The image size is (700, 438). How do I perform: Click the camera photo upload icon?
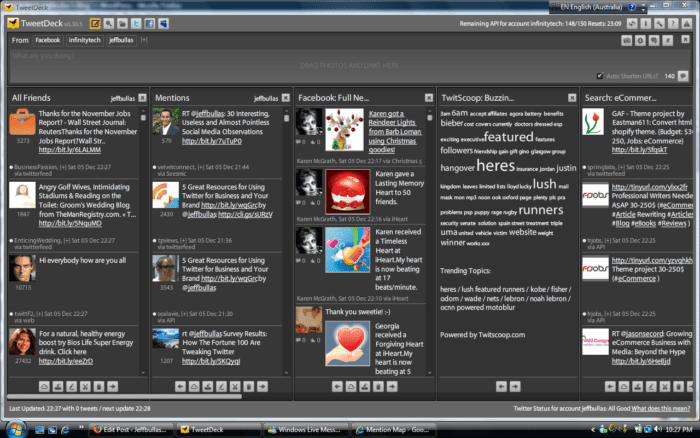tap(627, 41)
